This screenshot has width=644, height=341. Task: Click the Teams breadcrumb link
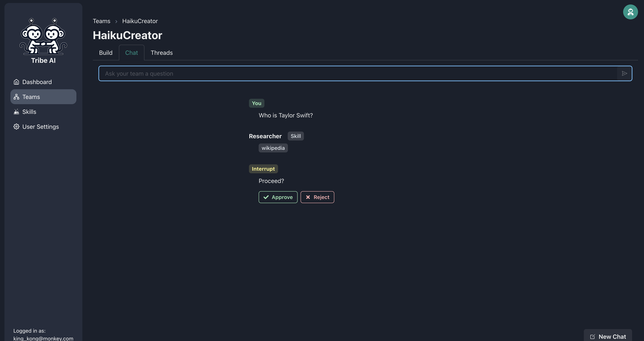tap(101, 21)
